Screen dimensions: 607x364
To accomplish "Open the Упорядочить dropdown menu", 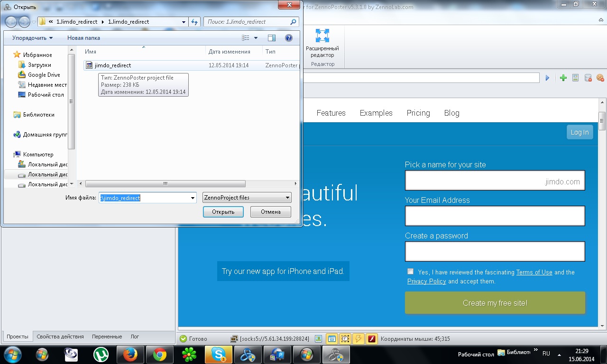I will coord(32,38).
